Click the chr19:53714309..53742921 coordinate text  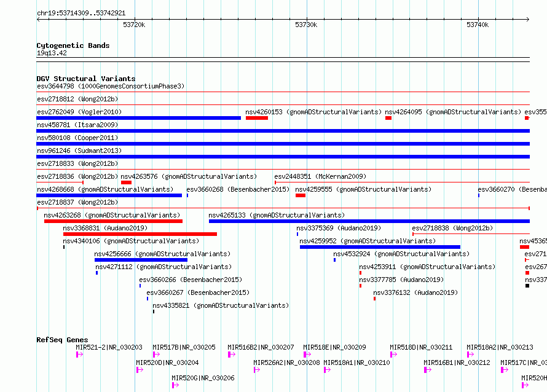point(81,13)
